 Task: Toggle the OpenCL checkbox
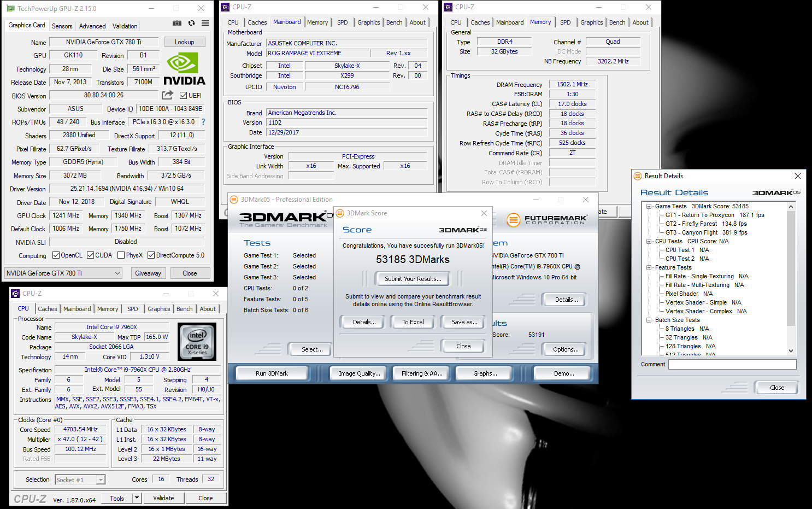(x=56, y=255)
